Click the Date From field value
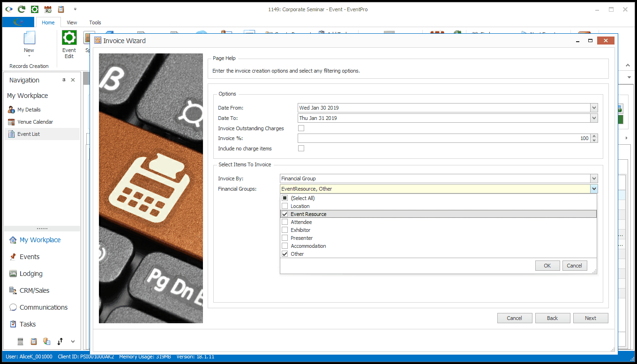 [444, 108]
